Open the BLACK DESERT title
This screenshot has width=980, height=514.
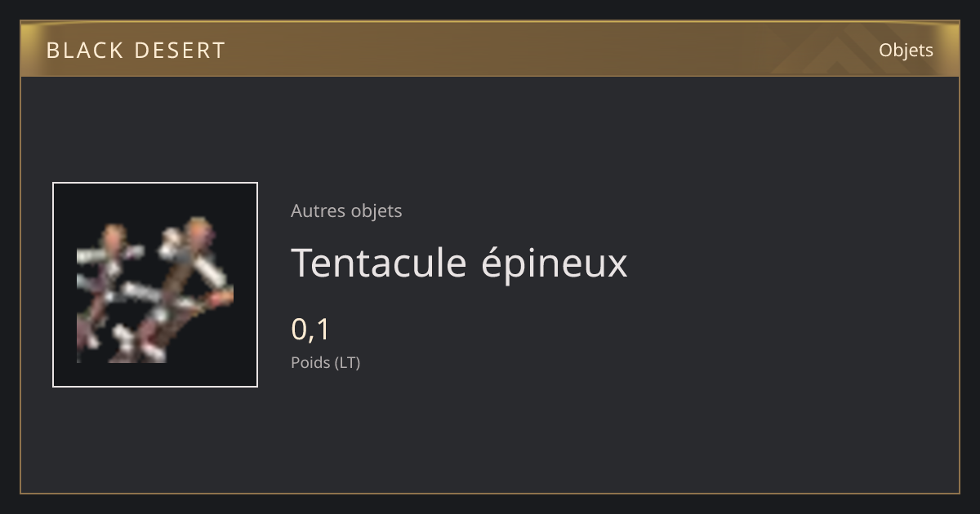(x=136, y=51)
